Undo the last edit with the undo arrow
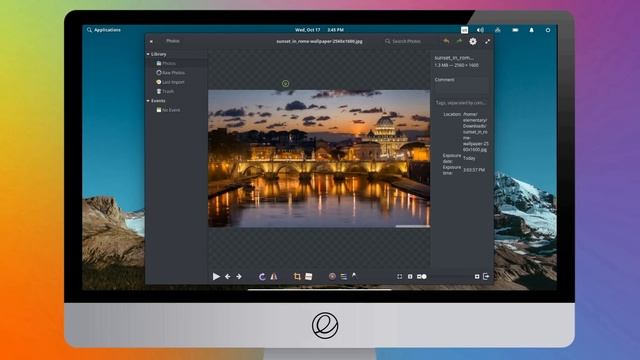Viewport: 640px width, 360px height. tap(446, 41)
